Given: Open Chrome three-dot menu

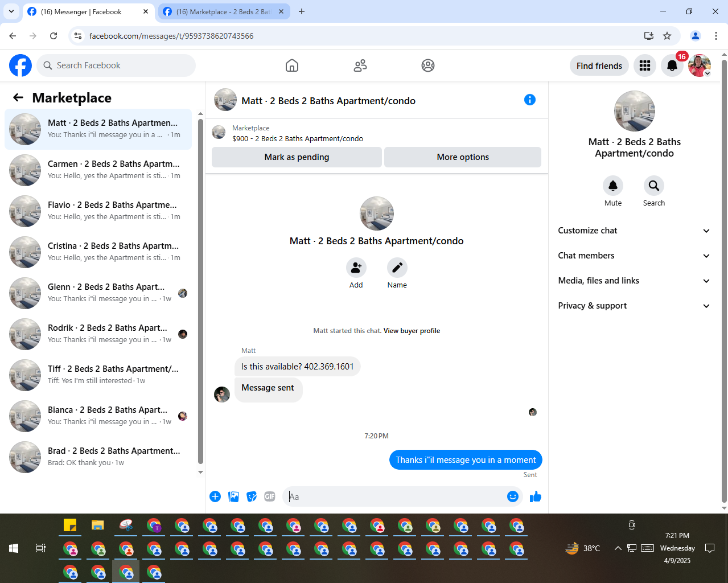Looking at the screenshot, I should click(x=715, y=36).
